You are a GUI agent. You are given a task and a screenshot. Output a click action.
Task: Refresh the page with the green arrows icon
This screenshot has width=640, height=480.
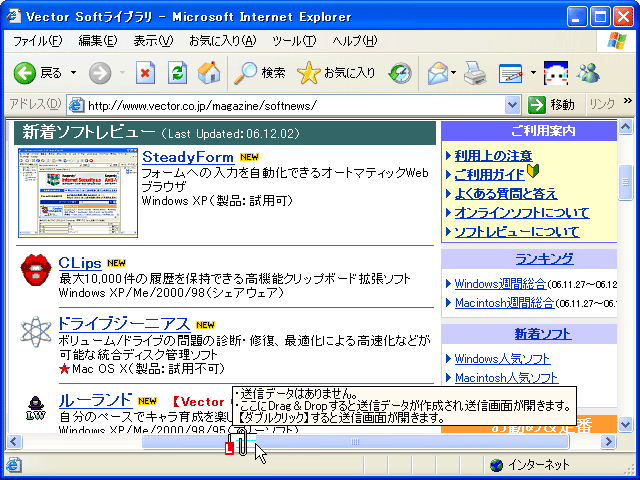click(178, 73)
